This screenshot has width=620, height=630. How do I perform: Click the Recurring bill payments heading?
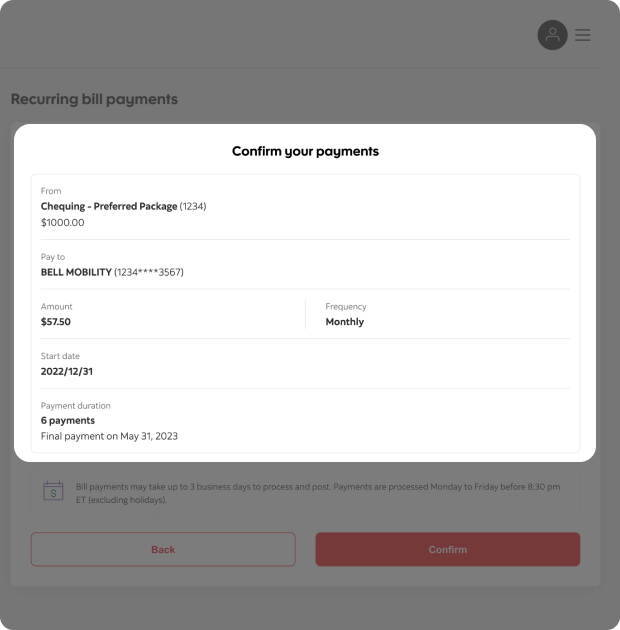(94, 99)
